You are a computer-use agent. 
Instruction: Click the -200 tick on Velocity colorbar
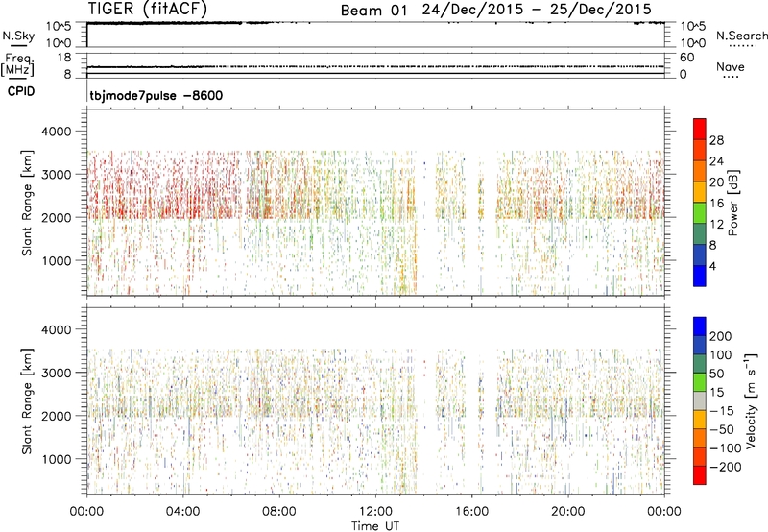pyautogui.click(x=726, y=467)
